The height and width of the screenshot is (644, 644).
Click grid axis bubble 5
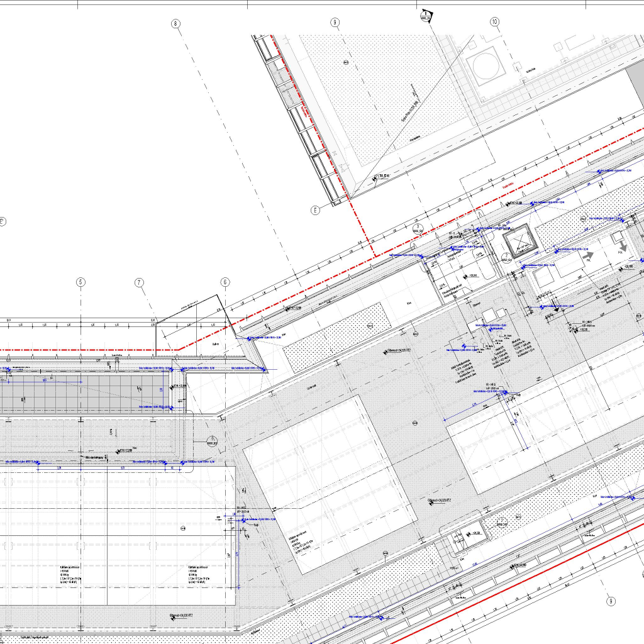point(80,282)
